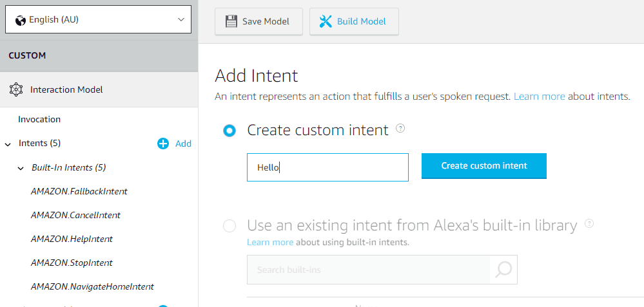
Task: Open the Invocation section
Action: [39, 119]
